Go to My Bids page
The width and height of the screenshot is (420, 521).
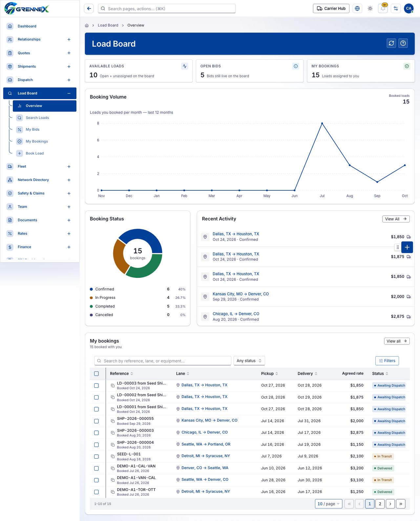coord(45,130)
